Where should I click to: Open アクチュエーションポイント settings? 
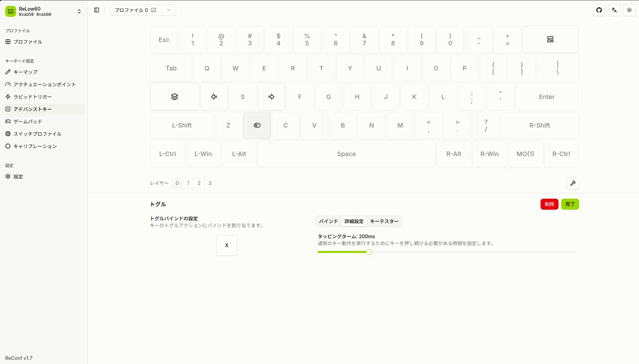coord(43,84)
